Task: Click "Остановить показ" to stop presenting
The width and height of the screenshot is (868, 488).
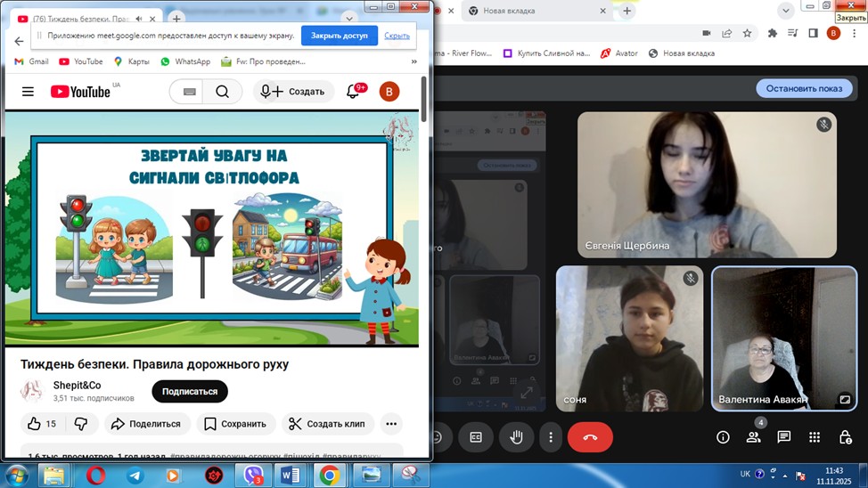Action: [804, 88]
